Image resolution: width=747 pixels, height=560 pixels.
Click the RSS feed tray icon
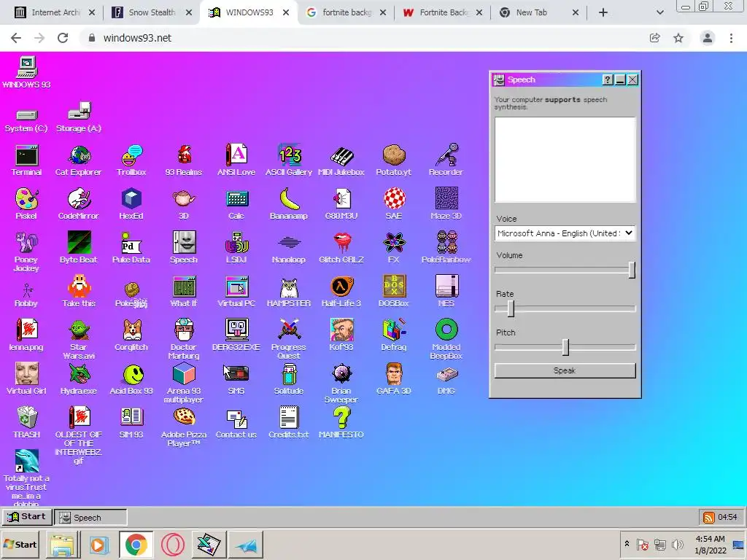708,517
